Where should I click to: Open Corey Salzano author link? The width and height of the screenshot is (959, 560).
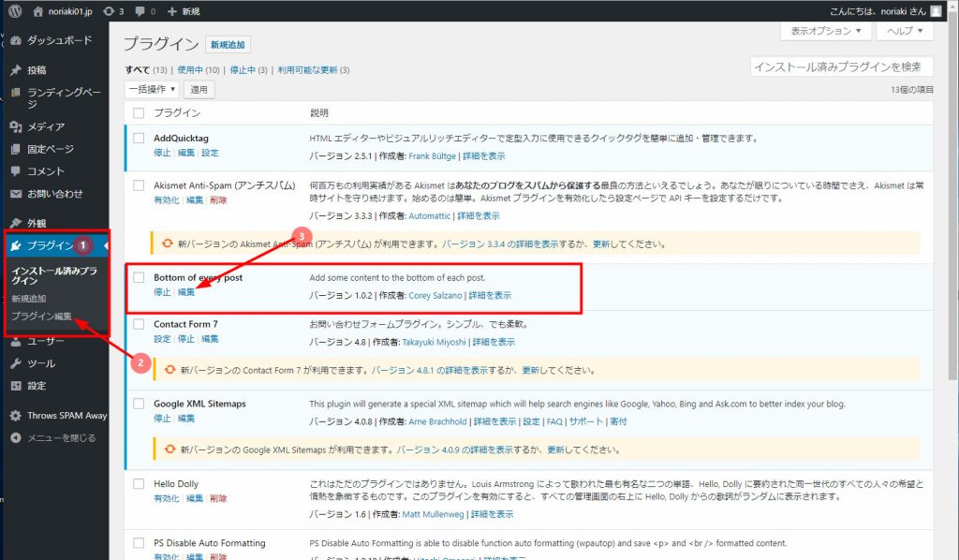(x=435, y=295)
